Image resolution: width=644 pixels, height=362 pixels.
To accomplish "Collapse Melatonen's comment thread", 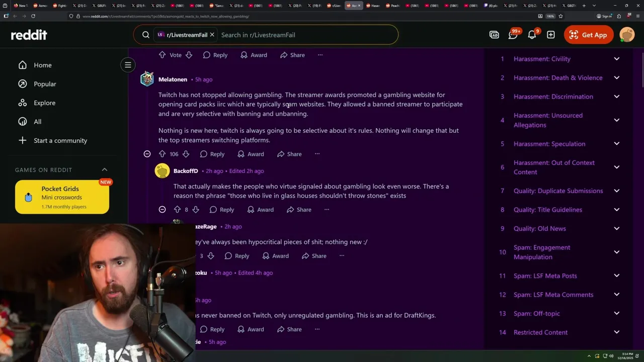I will click(147, 154).
